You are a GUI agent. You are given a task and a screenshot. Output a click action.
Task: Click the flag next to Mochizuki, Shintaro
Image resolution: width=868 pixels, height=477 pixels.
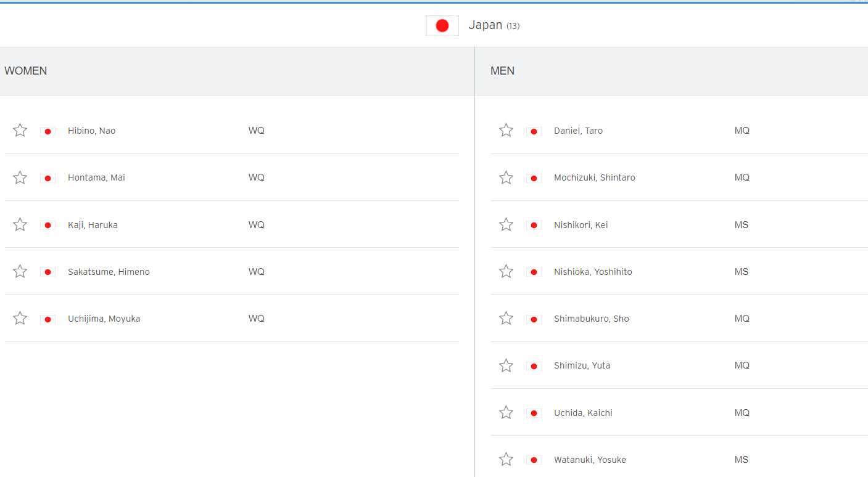[x=534, y=178]
